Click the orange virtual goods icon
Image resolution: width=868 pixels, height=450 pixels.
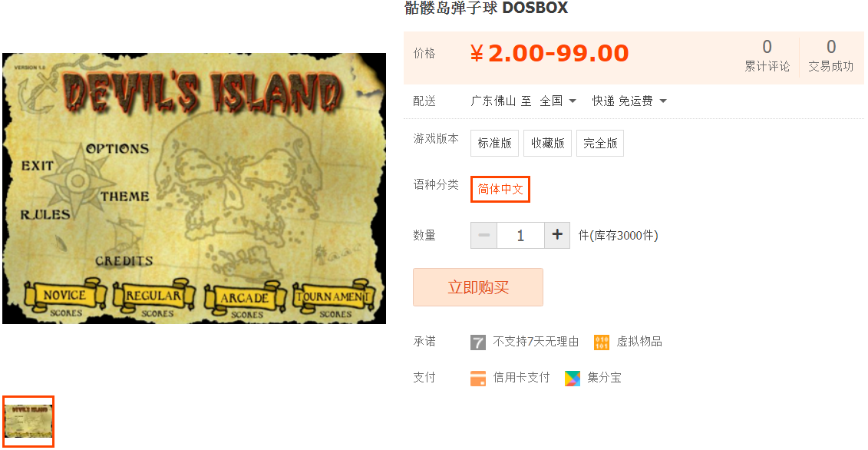tap(601, 342)
